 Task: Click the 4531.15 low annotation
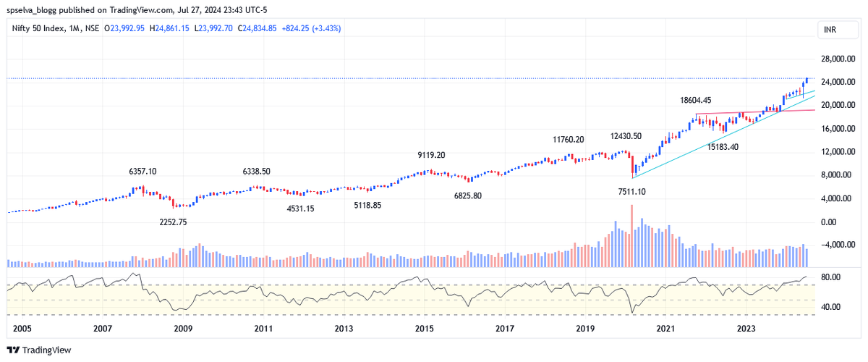pos(299,209)
